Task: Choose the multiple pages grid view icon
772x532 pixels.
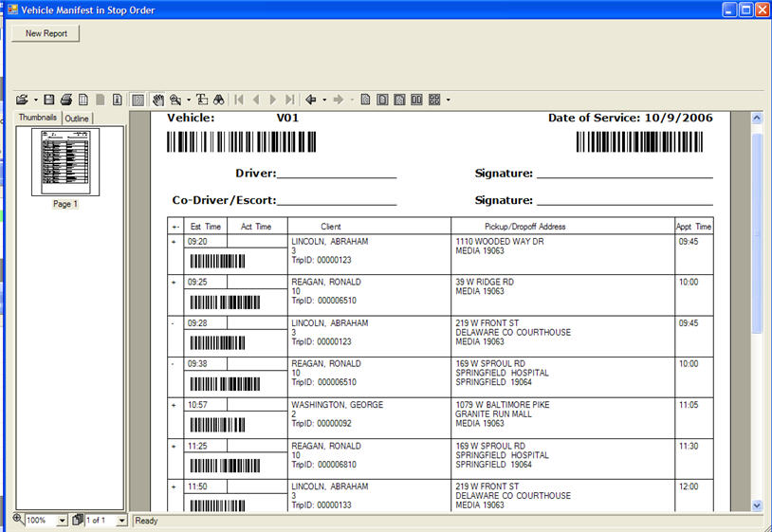Action: 434,100
